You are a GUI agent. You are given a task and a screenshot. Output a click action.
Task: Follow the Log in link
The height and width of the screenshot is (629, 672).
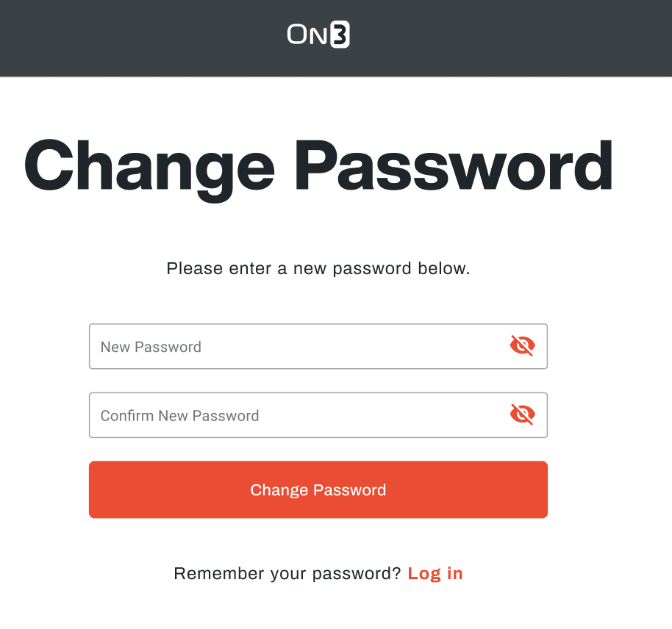[x=435, y=573]
